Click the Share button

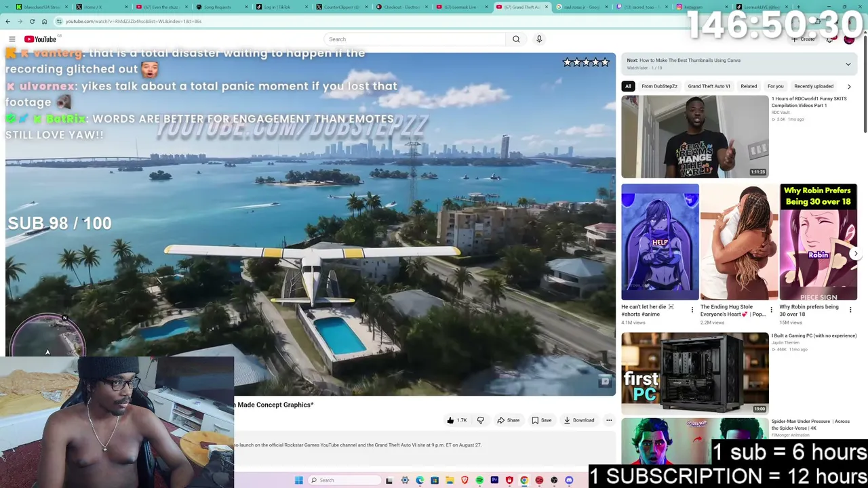point(508,420)
